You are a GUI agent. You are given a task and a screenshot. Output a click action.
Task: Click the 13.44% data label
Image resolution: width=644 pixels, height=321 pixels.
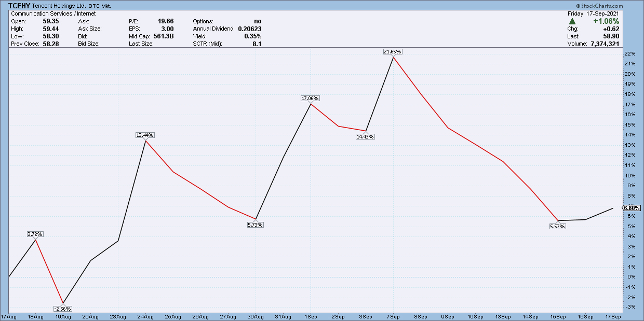pyautogui.click(x=145, y=135)
